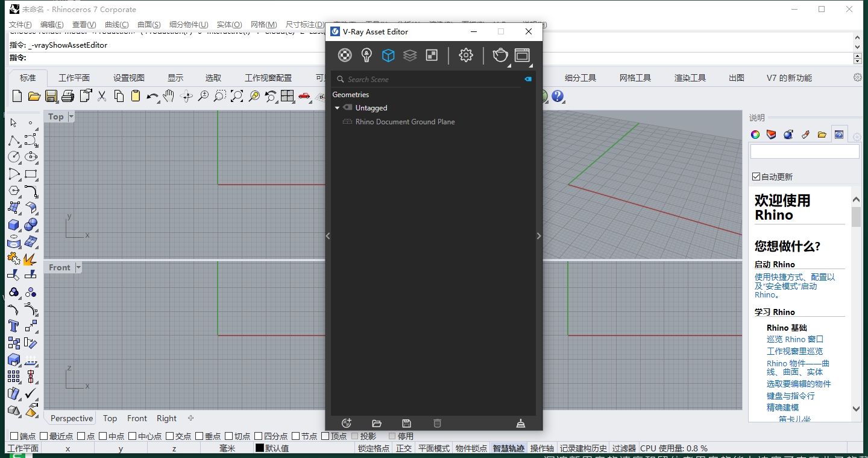Open Rhino help question mark icon

[x=558, y=96]
